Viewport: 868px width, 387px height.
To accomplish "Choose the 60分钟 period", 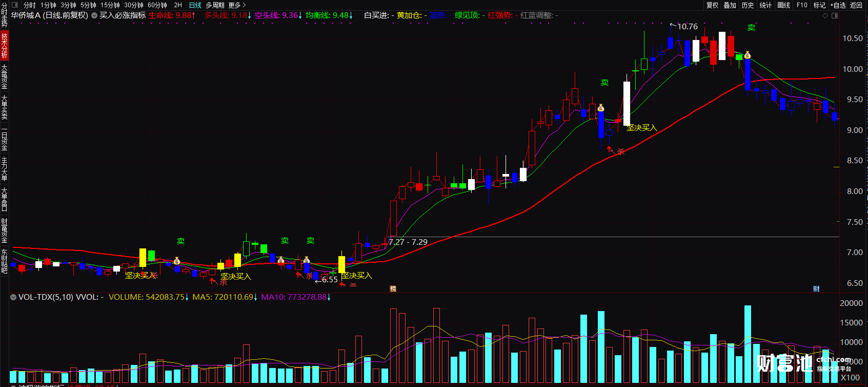I will click(157, 5).
